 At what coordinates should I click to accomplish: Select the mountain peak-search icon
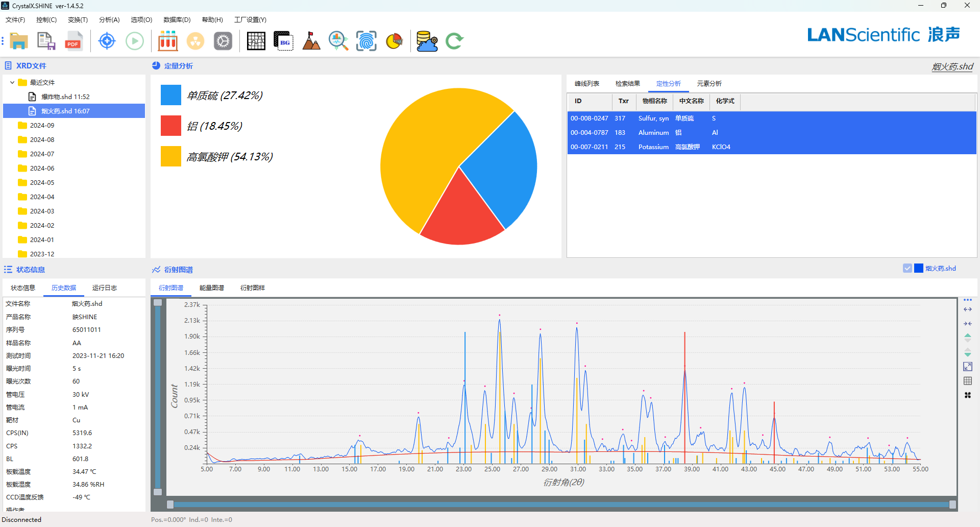pyautogui.click(x=311, y=41)
